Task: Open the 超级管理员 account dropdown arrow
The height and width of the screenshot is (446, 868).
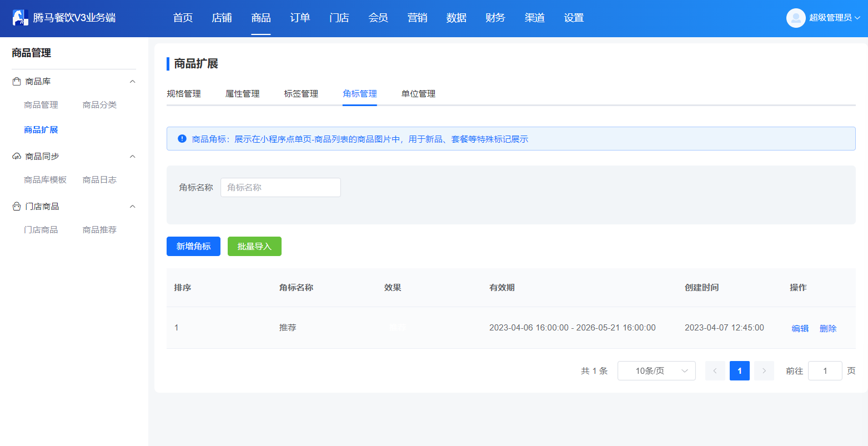Action: point(857,18)
